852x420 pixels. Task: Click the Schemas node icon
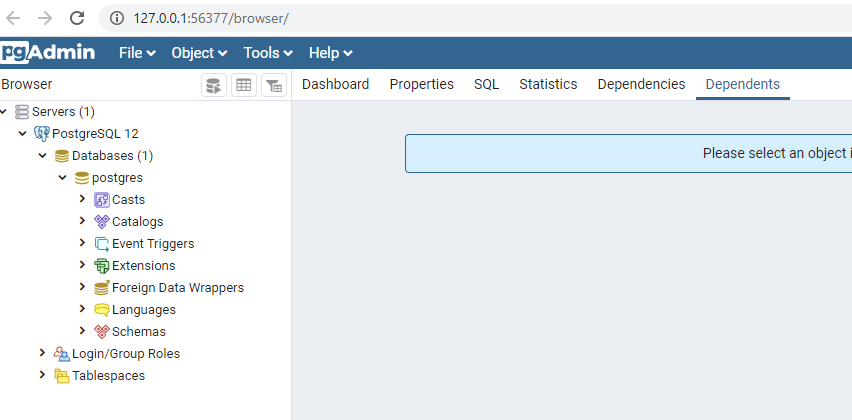coord(102,331)
